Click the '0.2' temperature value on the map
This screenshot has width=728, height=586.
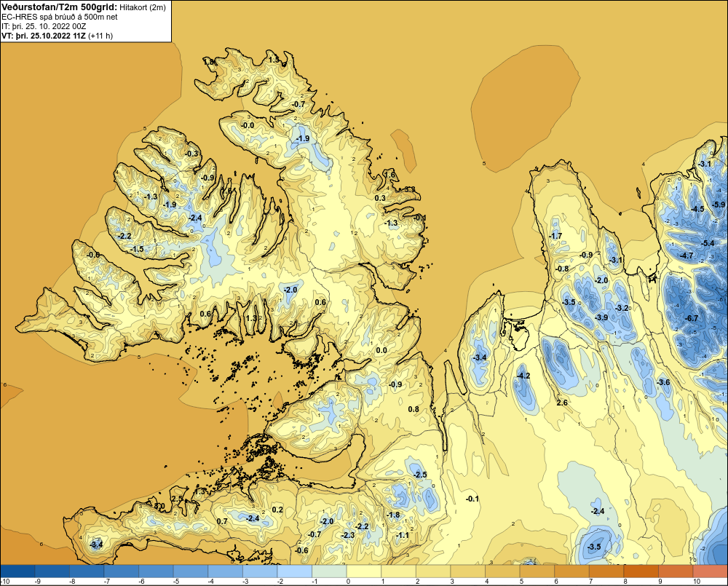277,510
